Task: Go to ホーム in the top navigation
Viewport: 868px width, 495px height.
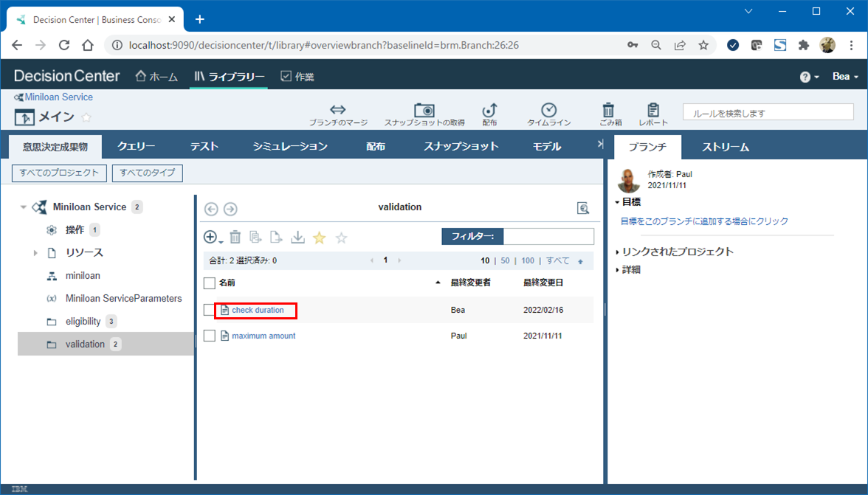Action: coord(156,77)
